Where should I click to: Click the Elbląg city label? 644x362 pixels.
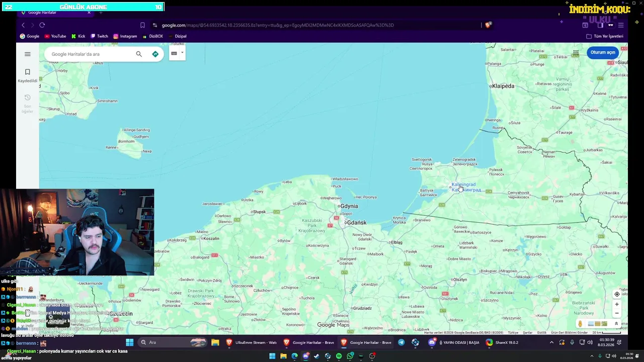tap(396, 242)
